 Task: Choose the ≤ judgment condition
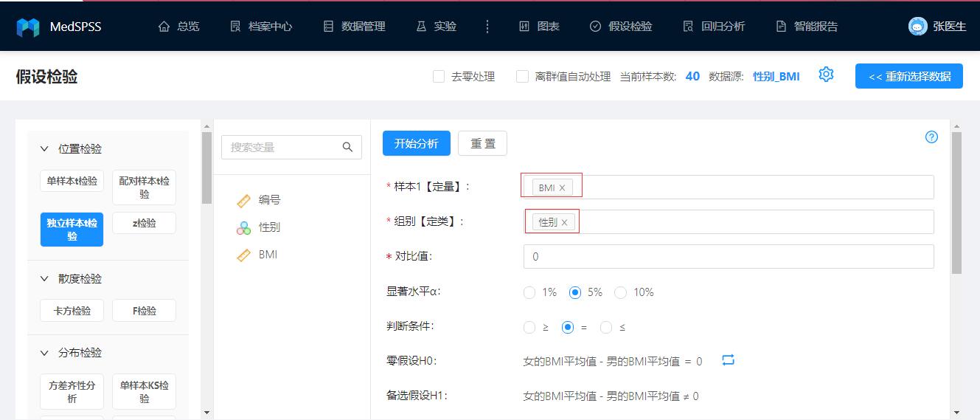pyautogui.click(x=606, y=327)
